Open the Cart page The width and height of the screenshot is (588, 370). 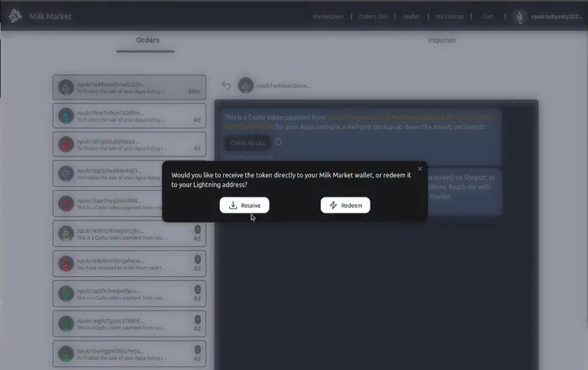tap(488, 16)
